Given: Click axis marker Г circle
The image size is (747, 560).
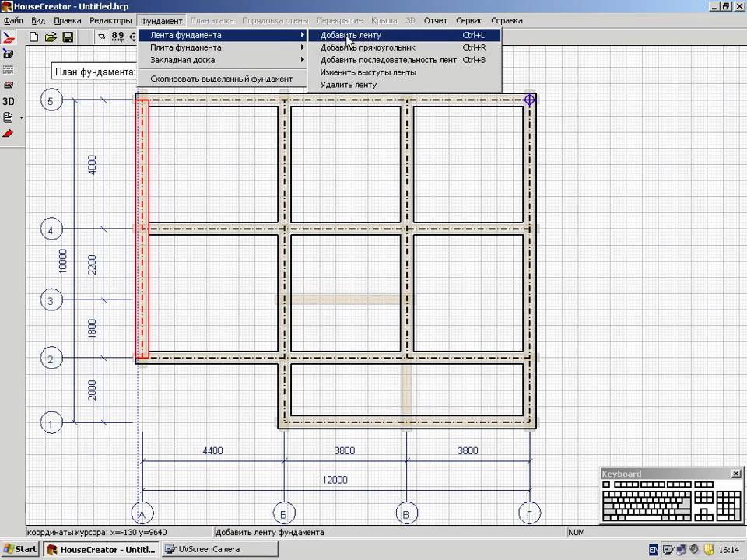Looking at the screenshot, I should click(529, 513).
